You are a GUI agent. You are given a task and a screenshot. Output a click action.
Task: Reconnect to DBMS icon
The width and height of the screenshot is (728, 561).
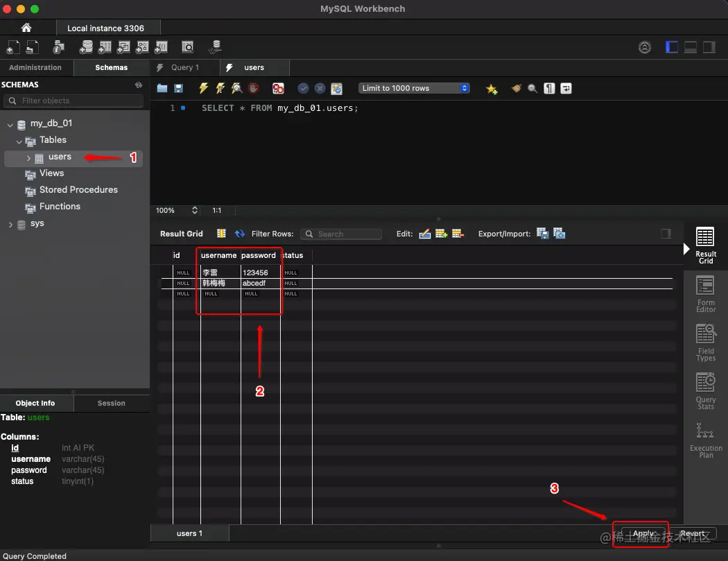tap(215, 47)
